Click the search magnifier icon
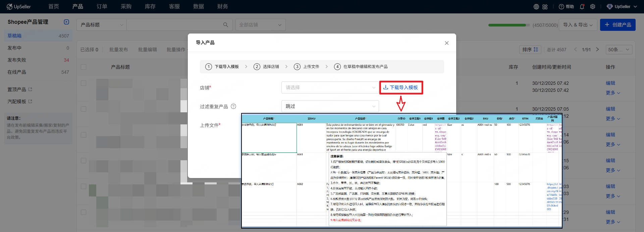Screen dimensions: 644x232 [x=226, y=25]
